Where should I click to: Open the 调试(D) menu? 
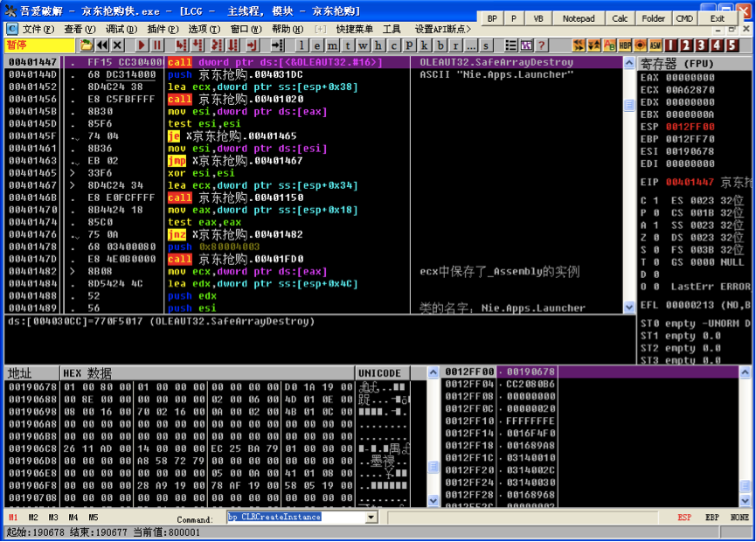click(121, 30)
